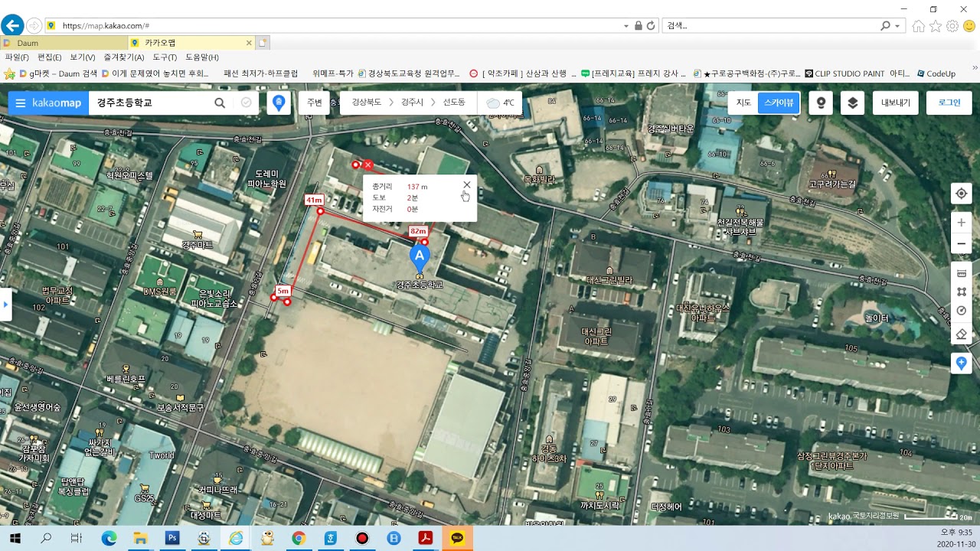Open the roadview location button

click(821, 103)
